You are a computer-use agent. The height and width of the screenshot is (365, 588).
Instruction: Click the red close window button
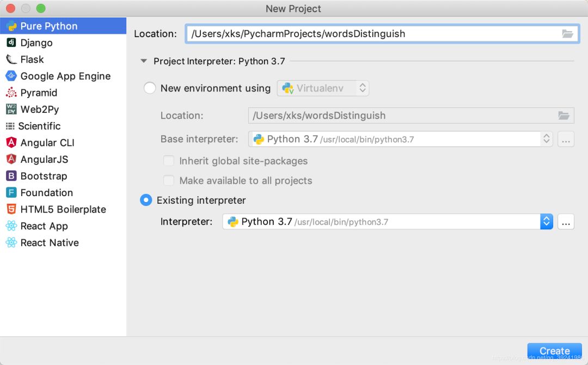10,8
